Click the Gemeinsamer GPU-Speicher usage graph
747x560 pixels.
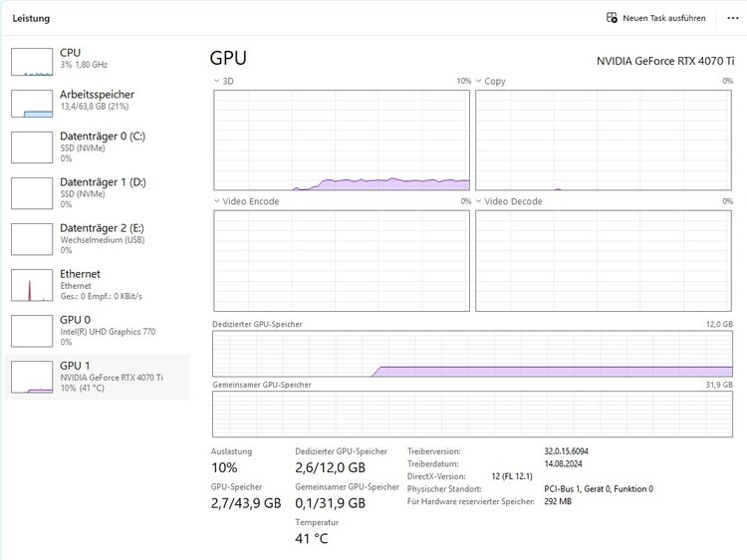472,414
